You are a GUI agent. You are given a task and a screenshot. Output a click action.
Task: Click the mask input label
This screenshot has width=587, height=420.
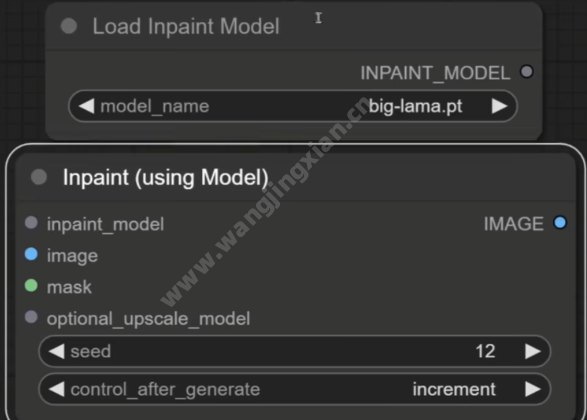point(69,287)
